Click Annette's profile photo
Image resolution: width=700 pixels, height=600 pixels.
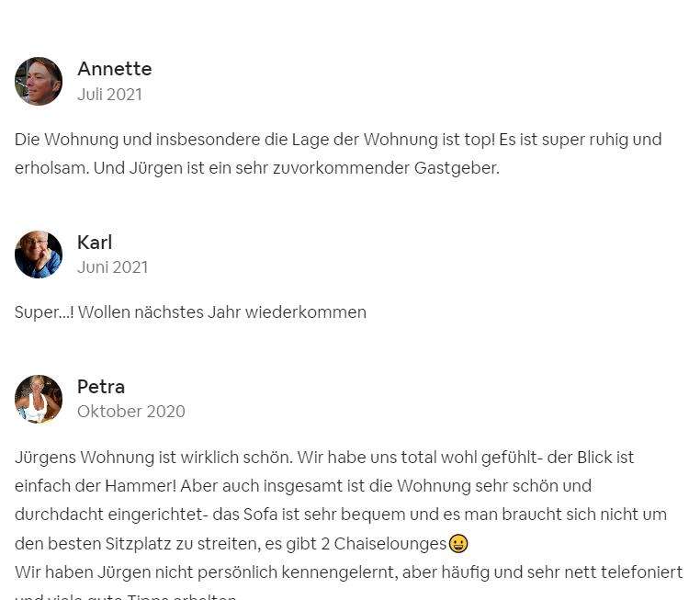(x=39, y=81)
